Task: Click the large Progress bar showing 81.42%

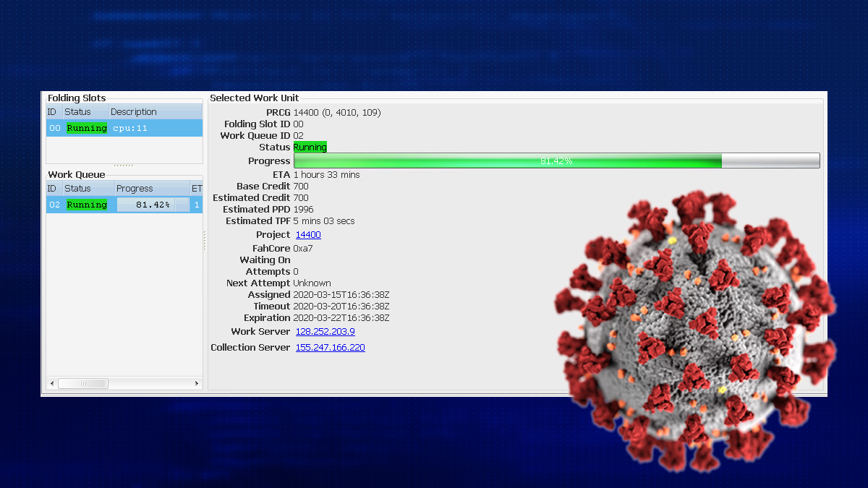Action: [557, 160]
